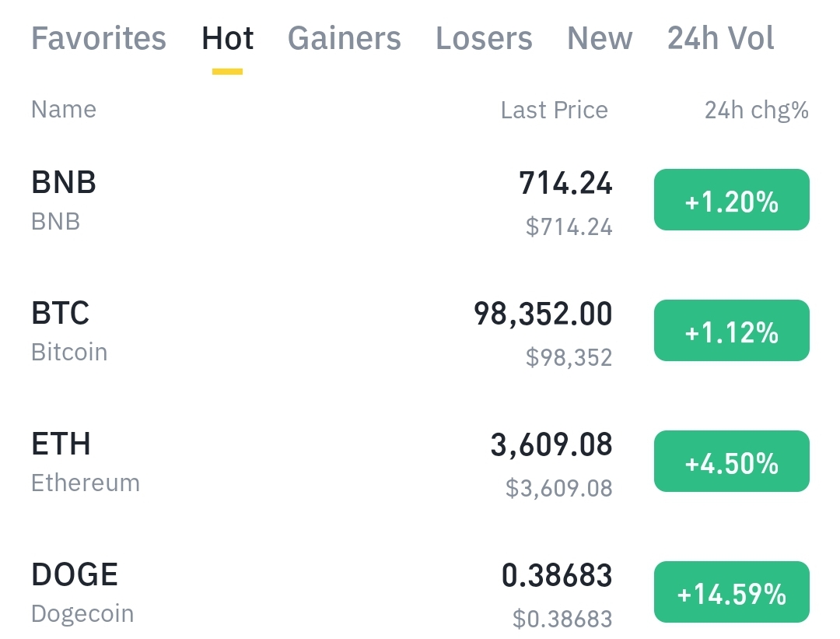Tap Ethereum's +4.50% change badge
840x639 pixels.
pos(731,462)
